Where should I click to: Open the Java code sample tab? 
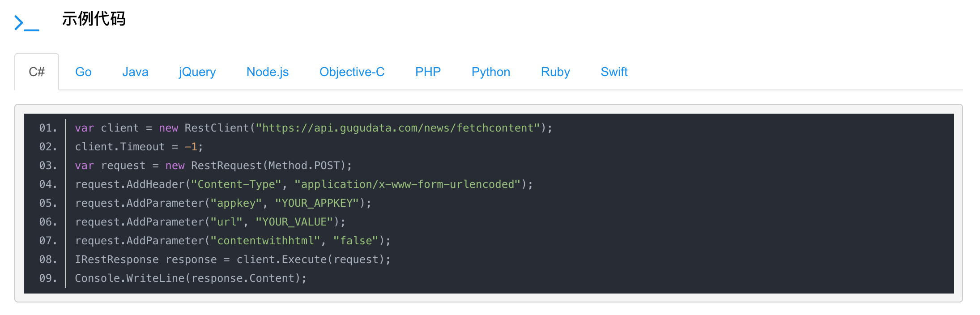135,72
